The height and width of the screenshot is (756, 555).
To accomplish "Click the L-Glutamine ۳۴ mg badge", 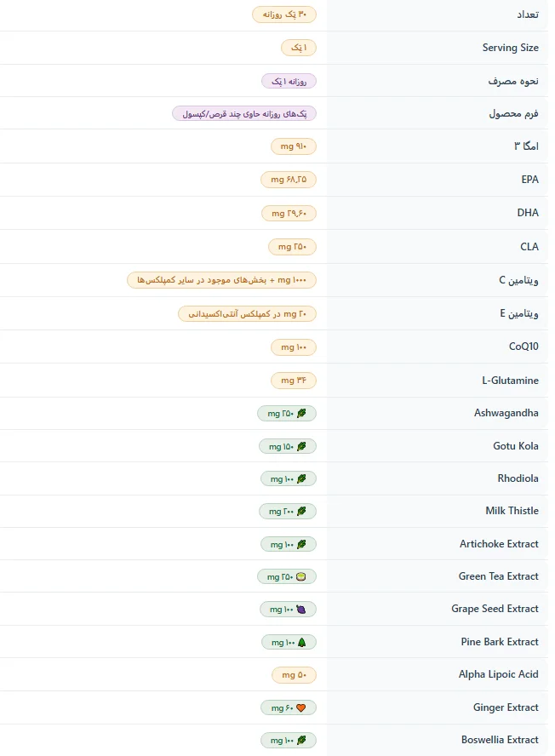I will click(x=293, y=381).
